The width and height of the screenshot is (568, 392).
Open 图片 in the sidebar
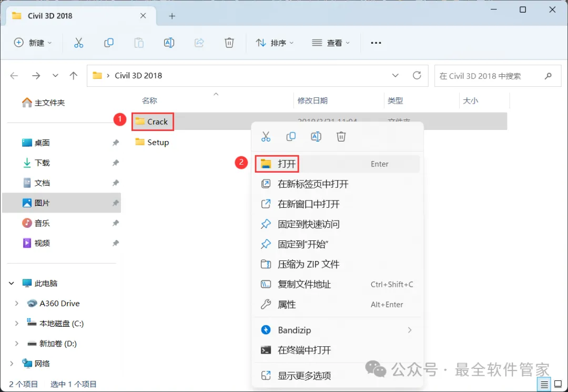click(62, 203)
